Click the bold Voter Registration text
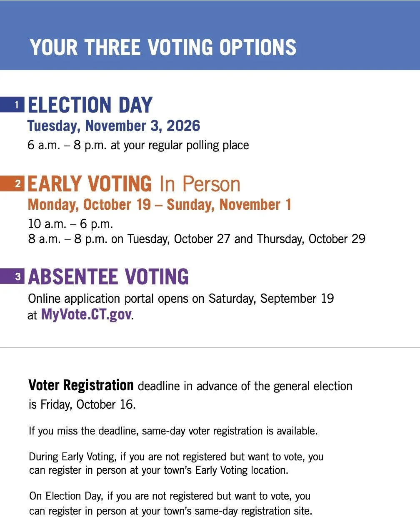420x530 pixels. pyautogui.click(x=81, y=385)
